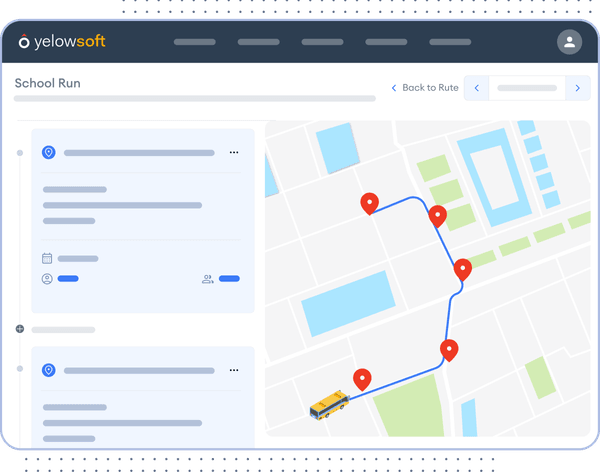
Task: Click group passengers icon on first stop card
Action: click(207, 279)
